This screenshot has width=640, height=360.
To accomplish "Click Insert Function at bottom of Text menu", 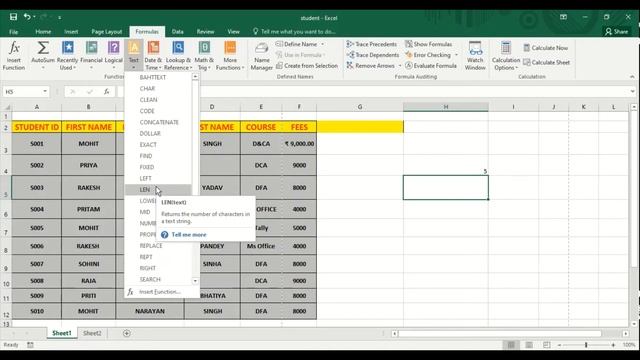I will pos(160,292).
